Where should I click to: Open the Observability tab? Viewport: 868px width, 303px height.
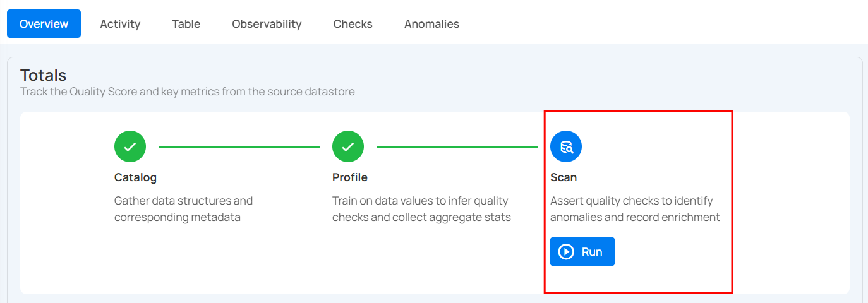[x=267, y=24]
